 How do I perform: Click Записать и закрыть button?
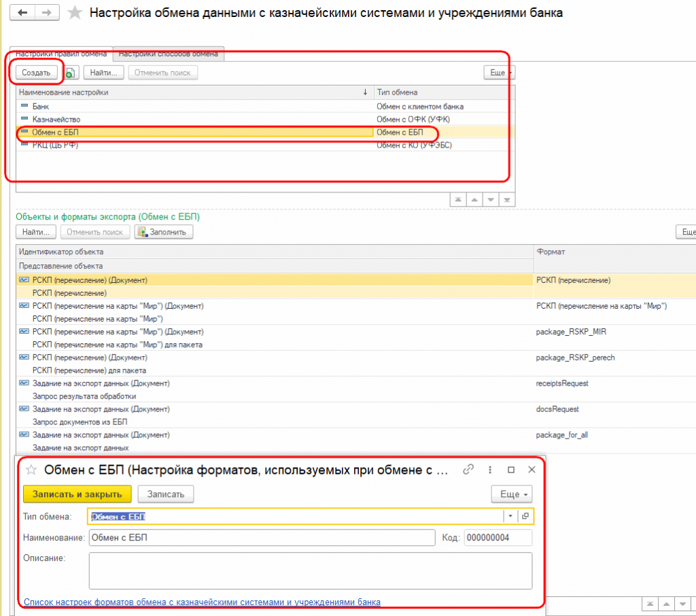77,494
